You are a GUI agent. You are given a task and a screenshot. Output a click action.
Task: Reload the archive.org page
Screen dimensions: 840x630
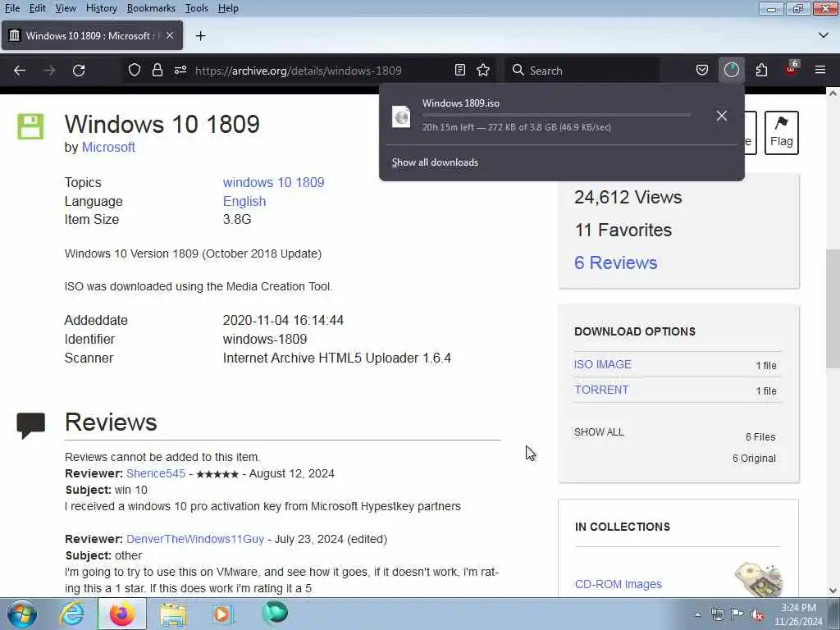79,71
